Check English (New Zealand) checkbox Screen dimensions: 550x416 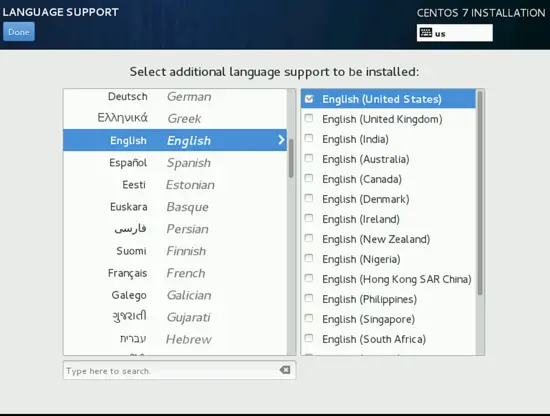click(309, 238)
